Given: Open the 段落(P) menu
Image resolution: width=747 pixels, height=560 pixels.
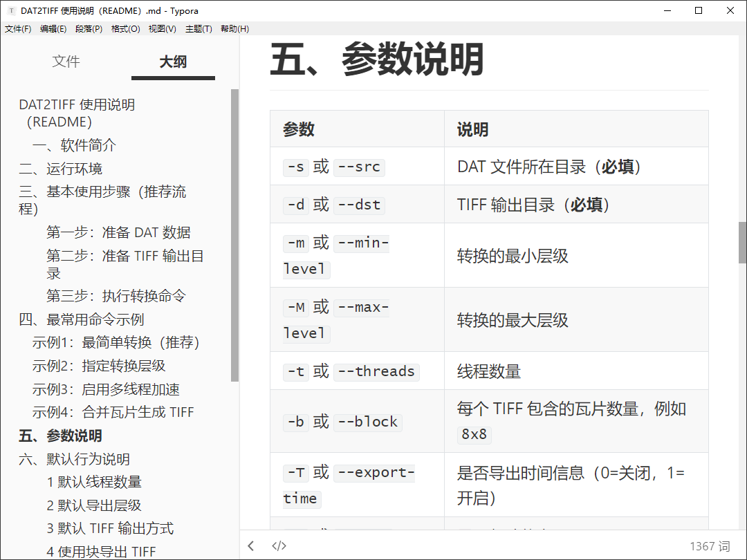Looking at the screenshot, I should click(x=89, y=29).
